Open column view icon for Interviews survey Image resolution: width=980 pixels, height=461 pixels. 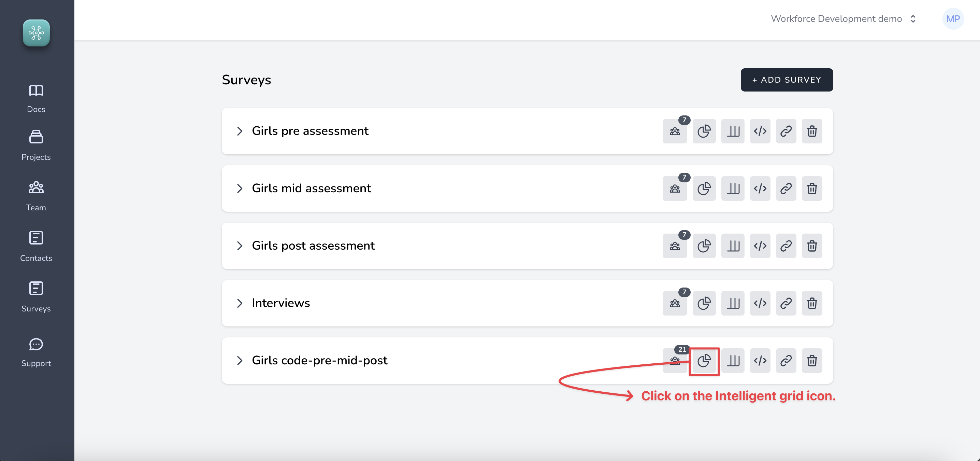pyautogui.click(x=733, y=303)
